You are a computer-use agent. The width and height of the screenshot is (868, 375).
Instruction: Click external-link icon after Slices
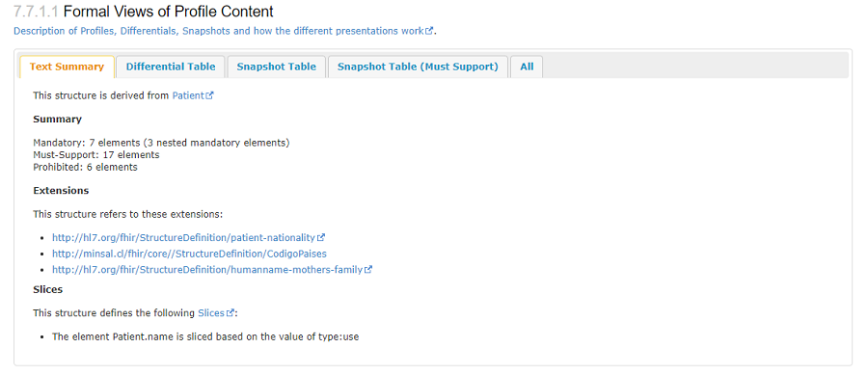point(231,313)
